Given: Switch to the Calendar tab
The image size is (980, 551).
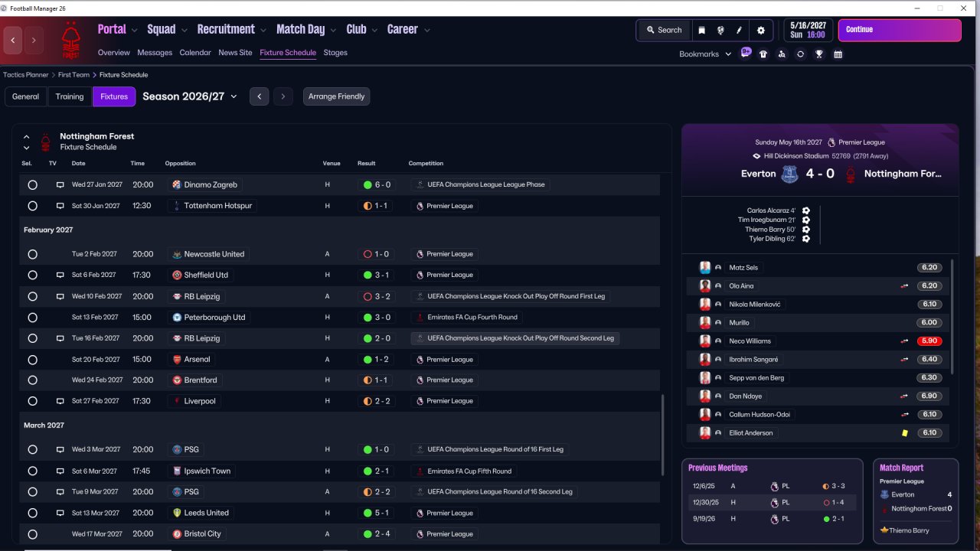Looking at the screenshot, I should [x=195, y=53].
